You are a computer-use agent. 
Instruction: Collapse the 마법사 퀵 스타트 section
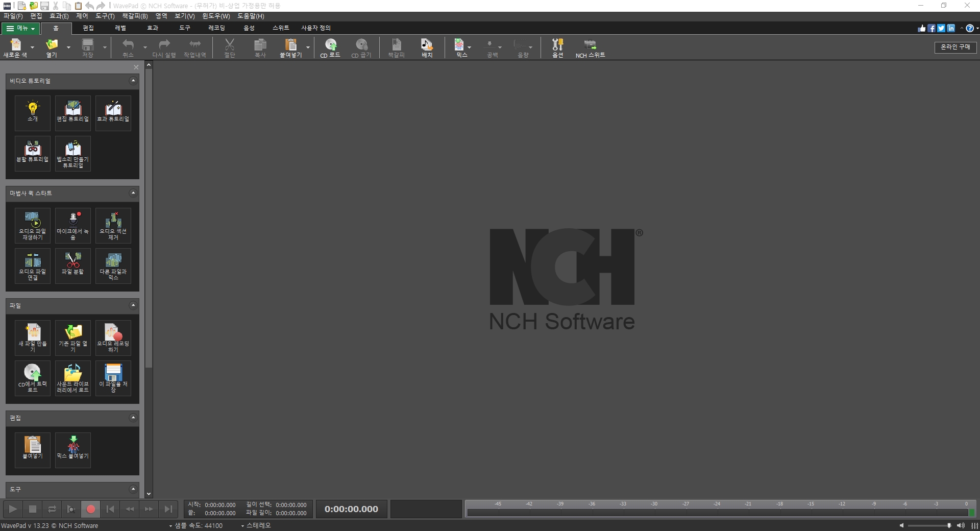[133, 193]
